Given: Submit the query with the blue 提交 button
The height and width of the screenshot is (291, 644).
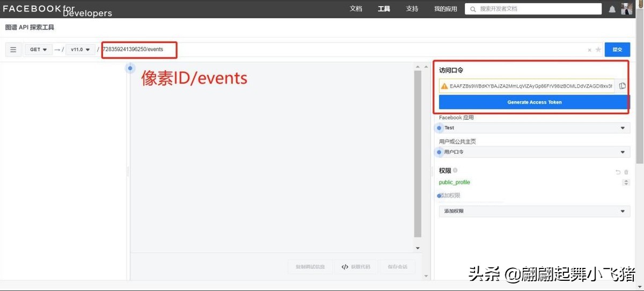Looking at the screenshot, I should click(x=617, y=49).
